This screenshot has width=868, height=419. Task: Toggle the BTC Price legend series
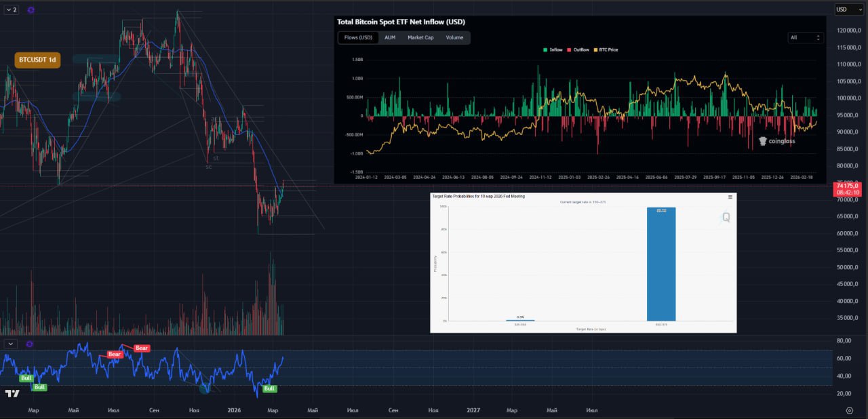tap(606, 49)
